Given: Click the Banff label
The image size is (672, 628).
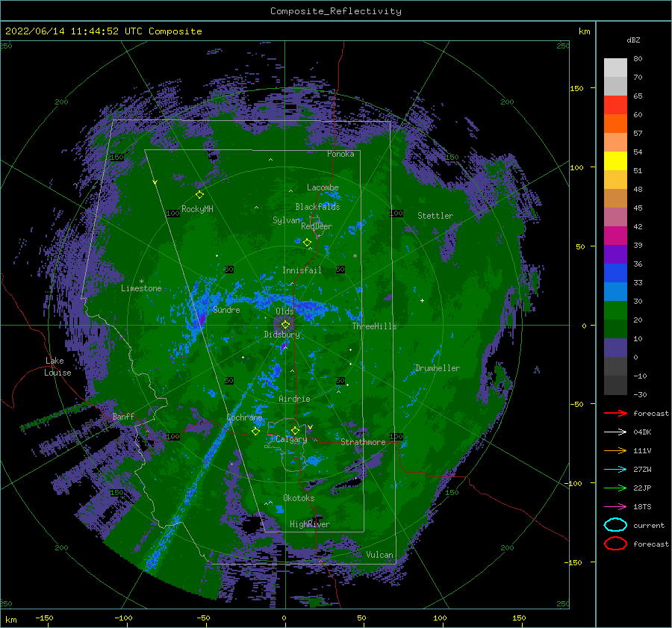Looking at the screenshot, I should click(123, 416).
